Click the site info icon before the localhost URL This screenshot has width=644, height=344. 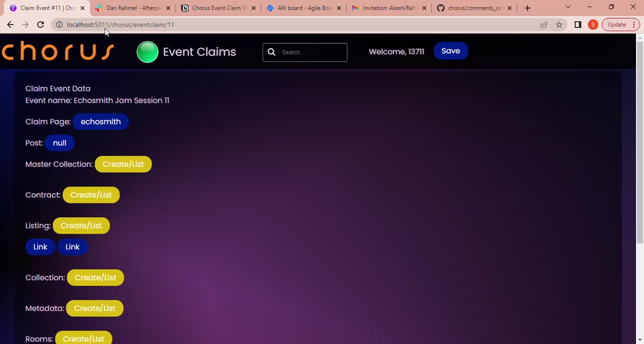tap(59, 24)
